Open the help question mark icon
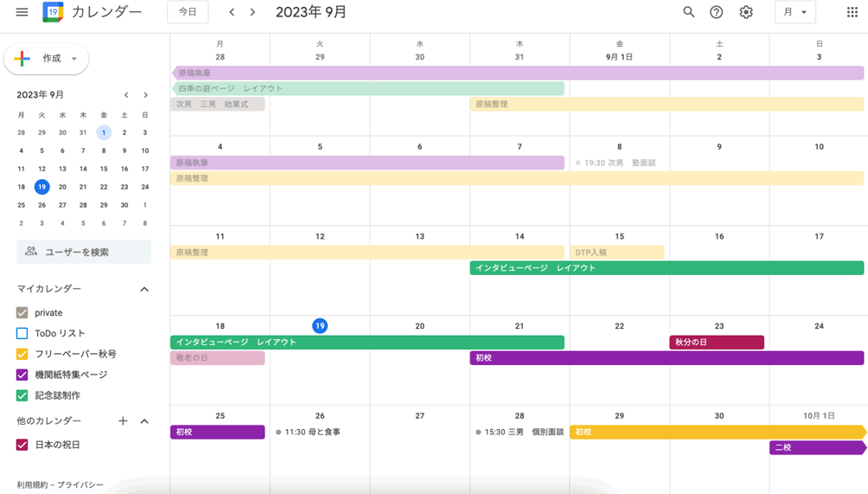868x494 pixels. pyautogui.click(x=716, y=12)
